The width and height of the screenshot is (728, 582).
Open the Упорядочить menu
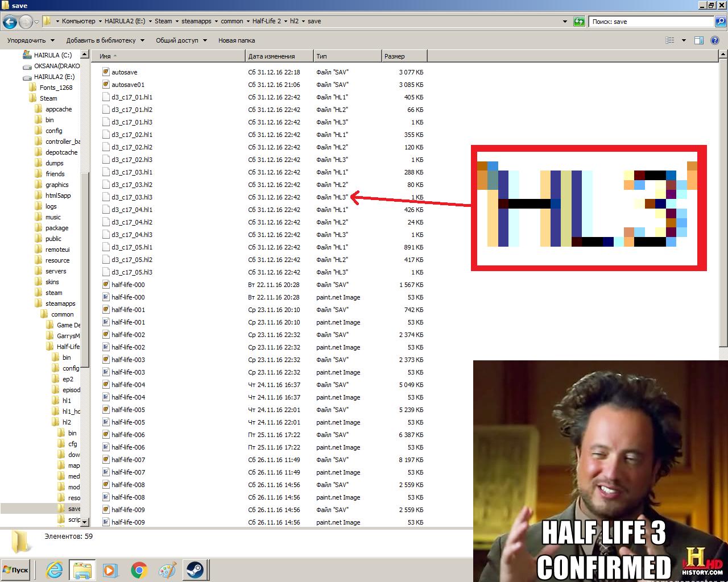click(31, 40)
